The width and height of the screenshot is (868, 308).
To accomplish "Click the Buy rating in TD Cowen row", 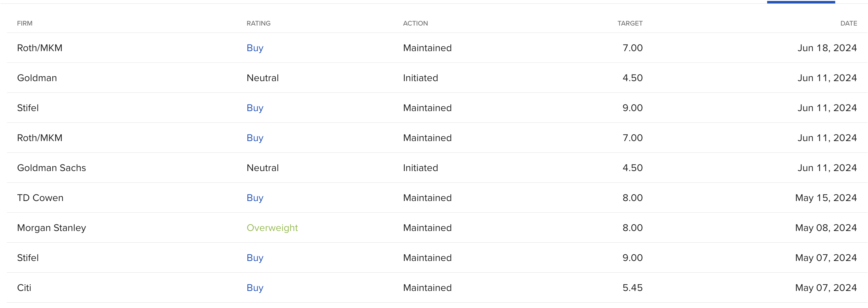I will point(255,198).
